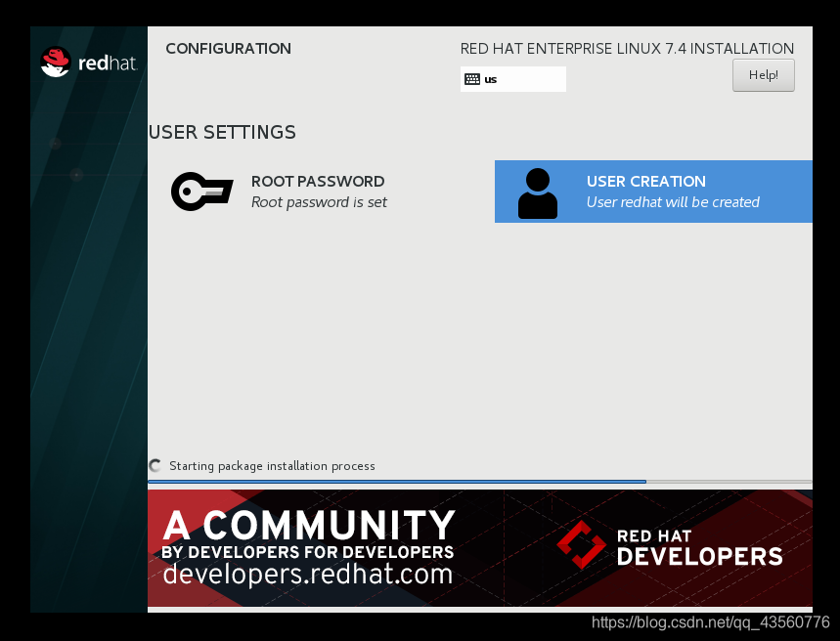840x641 pixels.
Task: Click the User Creation person icon
Action: [537, 193]
